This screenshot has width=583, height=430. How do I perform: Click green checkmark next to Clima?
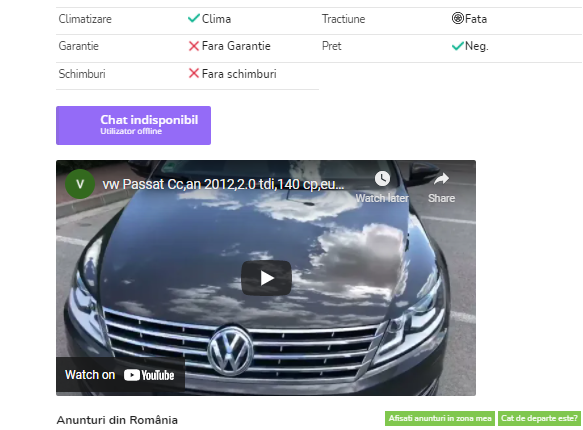click(x=194, y=18)
